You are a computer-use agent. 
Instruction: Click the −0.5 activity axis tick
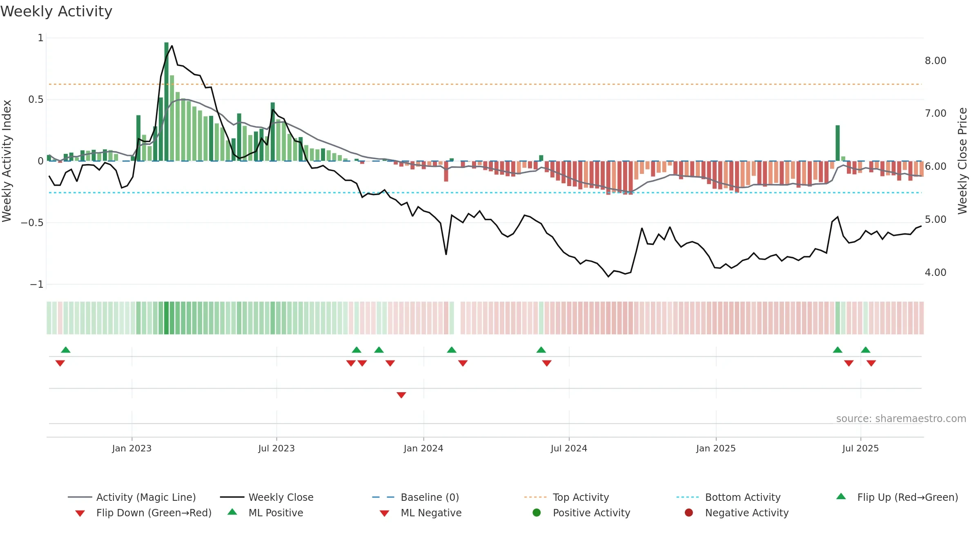(x=32, y=222)
